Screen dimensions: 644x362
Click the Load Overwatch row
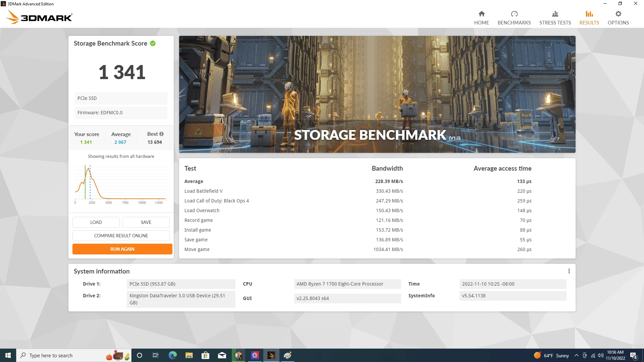358,210
